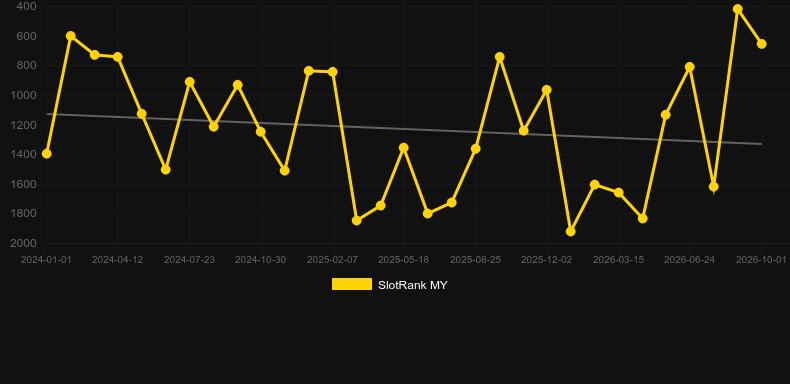Click the 2025-02-07 axis label
This screenshot has width=790, height=384.
coord(332,260)
